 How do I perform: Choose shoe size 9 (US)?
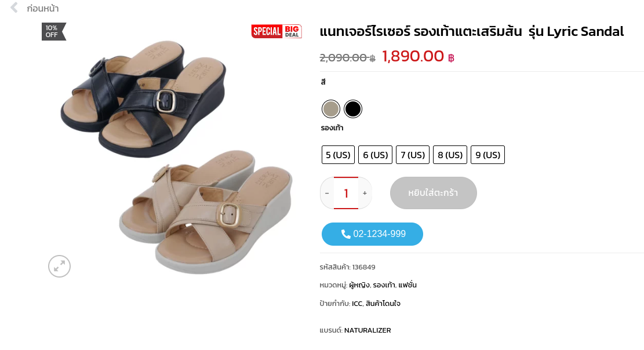488,155
